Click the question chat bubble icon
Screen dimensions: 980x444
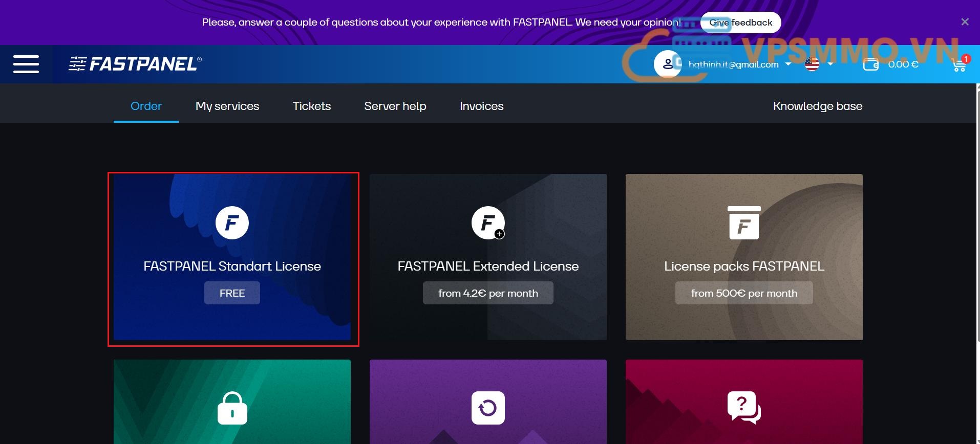click(x=743, y=408)
